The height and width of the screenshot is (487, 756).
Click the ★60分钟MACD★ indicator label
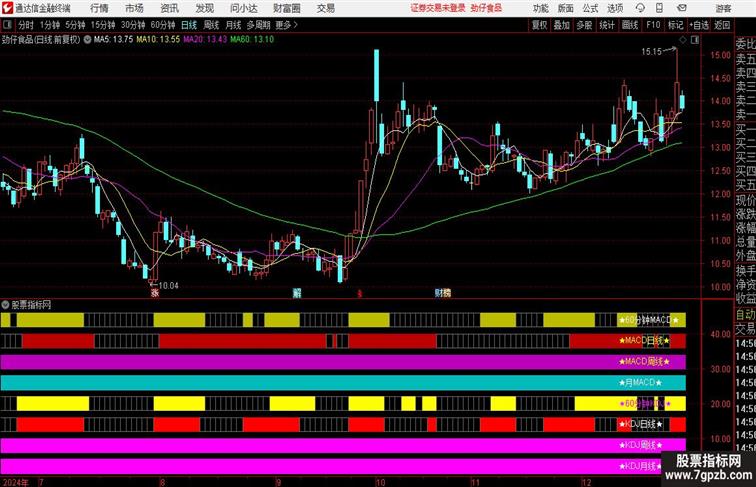pos(649,320)
